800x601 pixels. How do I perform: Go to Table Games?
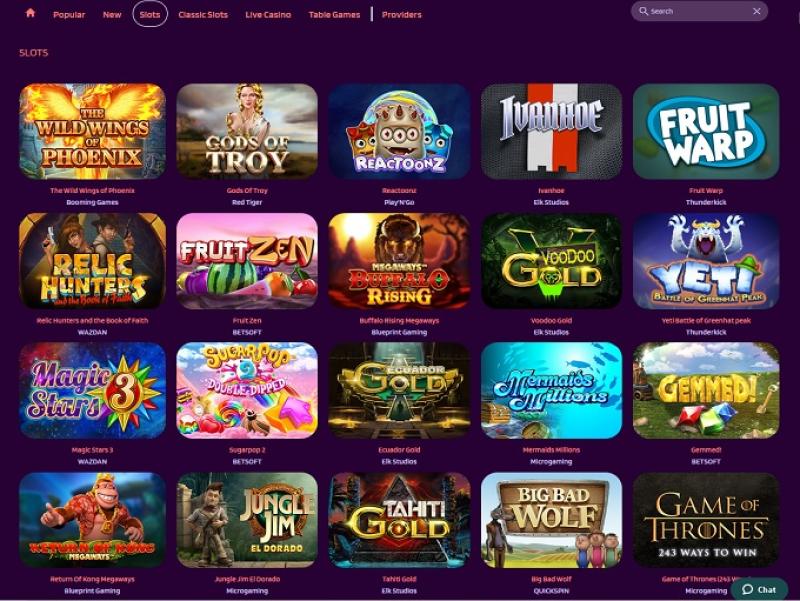click(x=334, y=15)
